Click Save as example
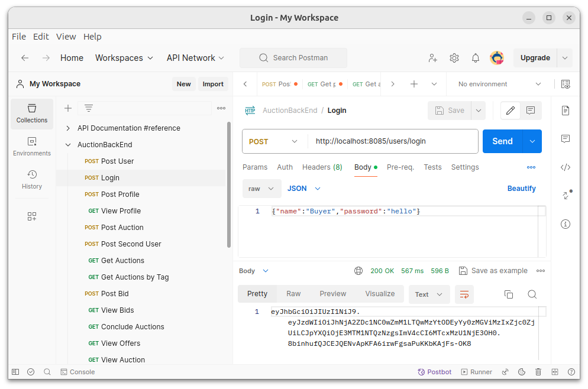This screenshot has width=588, height=389. [x=493, y=271]
